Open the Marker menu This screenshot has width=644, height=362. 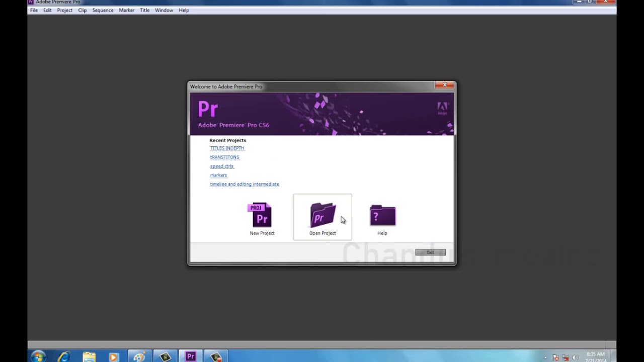click(x=126, y=10)
